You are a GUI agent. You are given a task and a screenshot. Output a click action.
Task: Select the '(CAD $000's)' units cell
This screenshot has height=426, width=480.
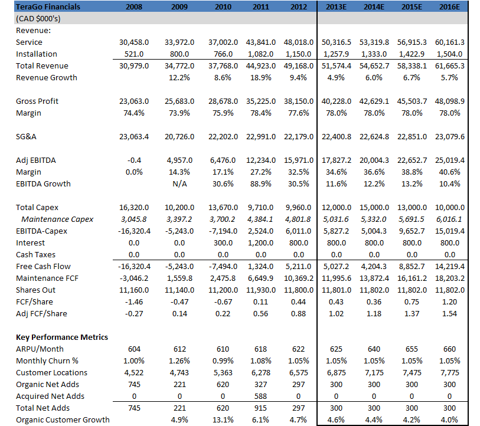tap(38, 19)
